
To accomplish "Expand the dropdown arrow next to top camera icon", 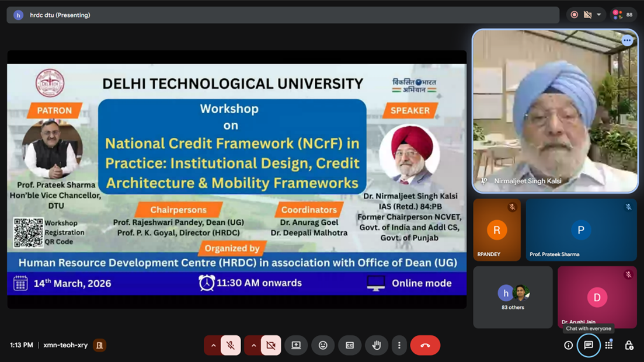I will 599,15.
